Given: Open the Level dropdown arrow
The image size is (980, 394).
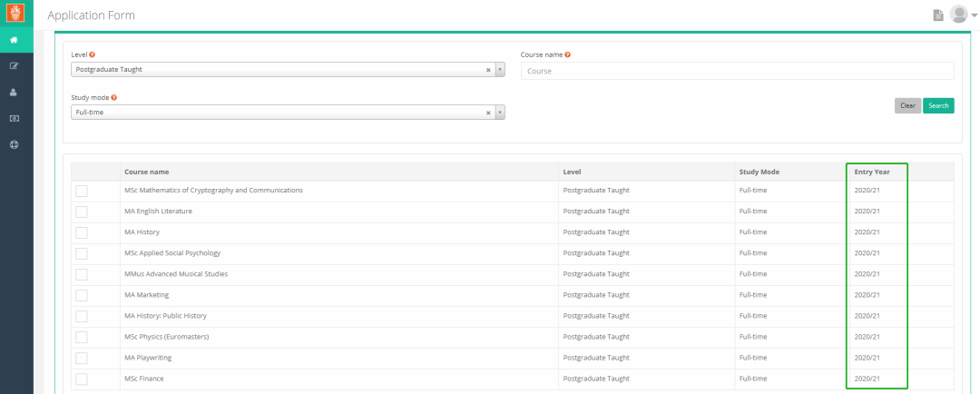Looking at the screenshot, I should [x=499, y=70].
